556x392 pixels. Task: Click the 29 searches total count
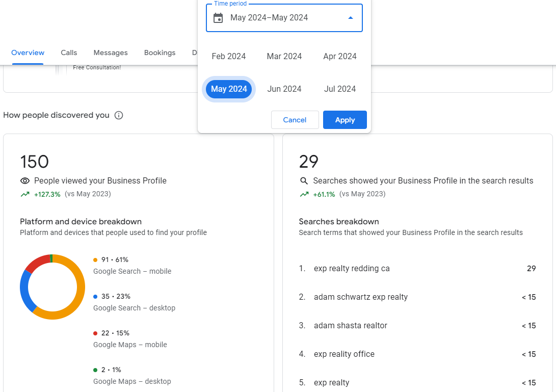click(309, 162)
